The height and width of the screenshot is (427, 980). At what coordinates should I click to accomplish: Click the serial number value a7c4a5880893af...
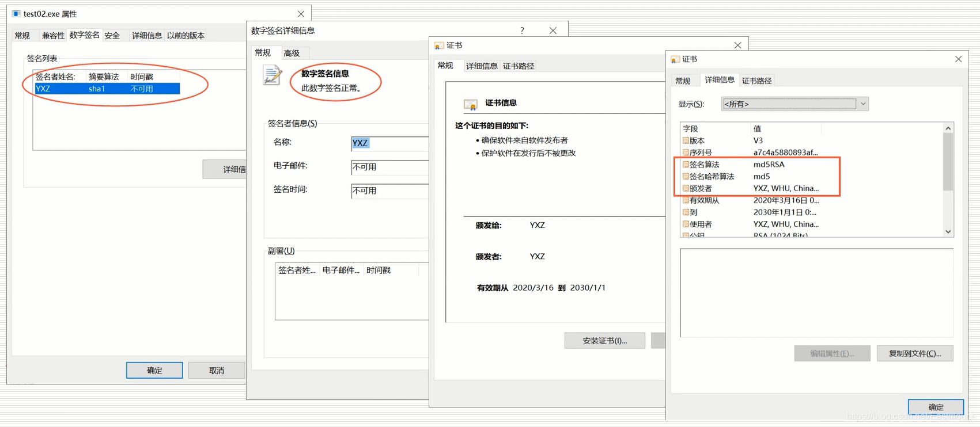[x=785, y=152]
